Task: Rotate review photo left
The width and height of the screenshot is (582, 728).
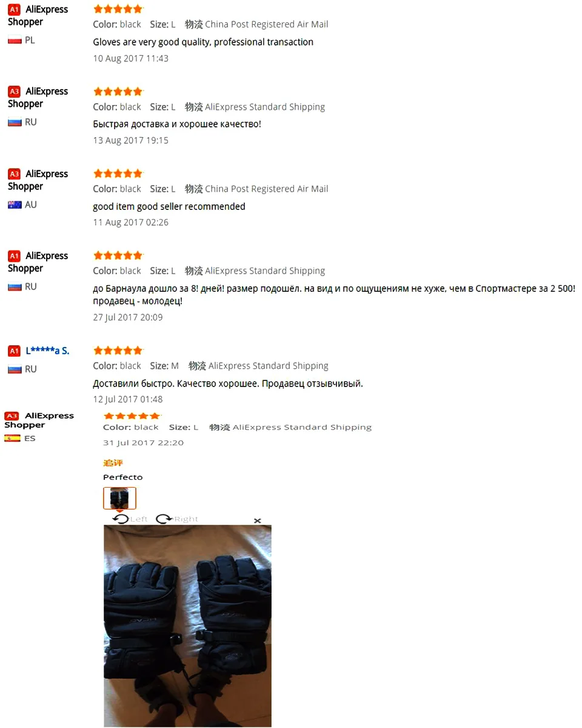Action: pos(130,519)
